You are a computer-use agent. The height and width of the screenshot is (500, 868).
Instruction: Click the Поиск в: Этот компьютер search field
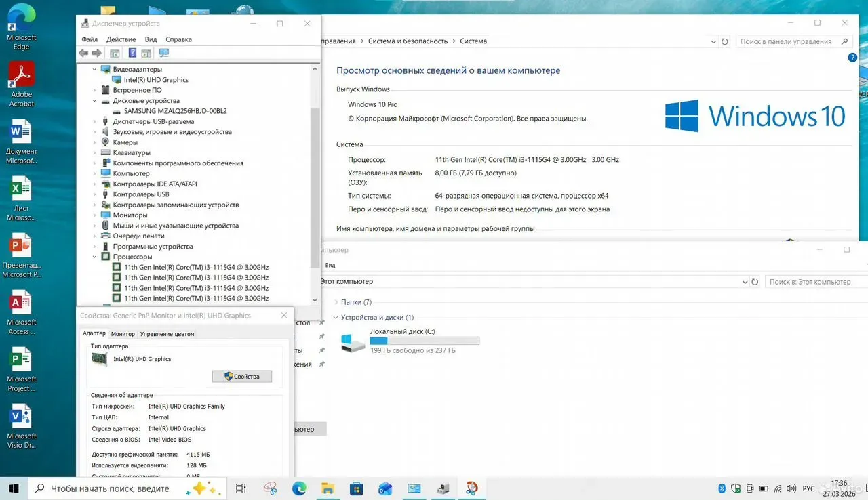click(x=816, y=281)
